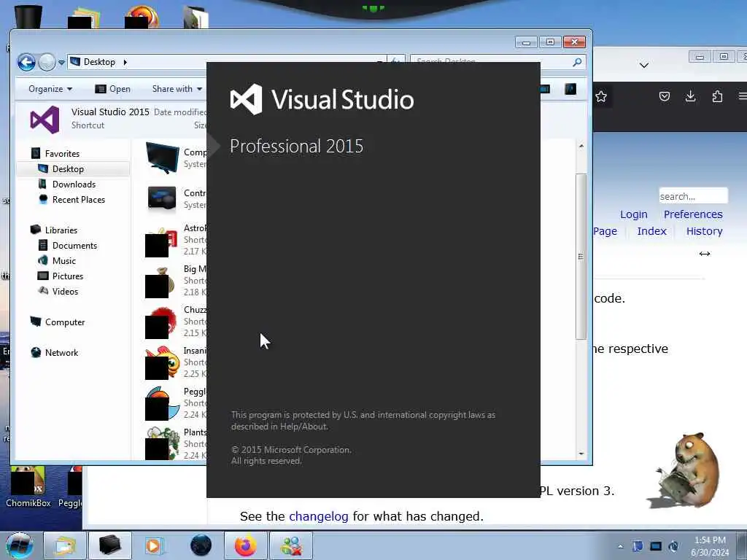Select Desktop under Favorites
The width and height of the screenshot is (747, 560).
pyautogui.click(x=68, y=169)
